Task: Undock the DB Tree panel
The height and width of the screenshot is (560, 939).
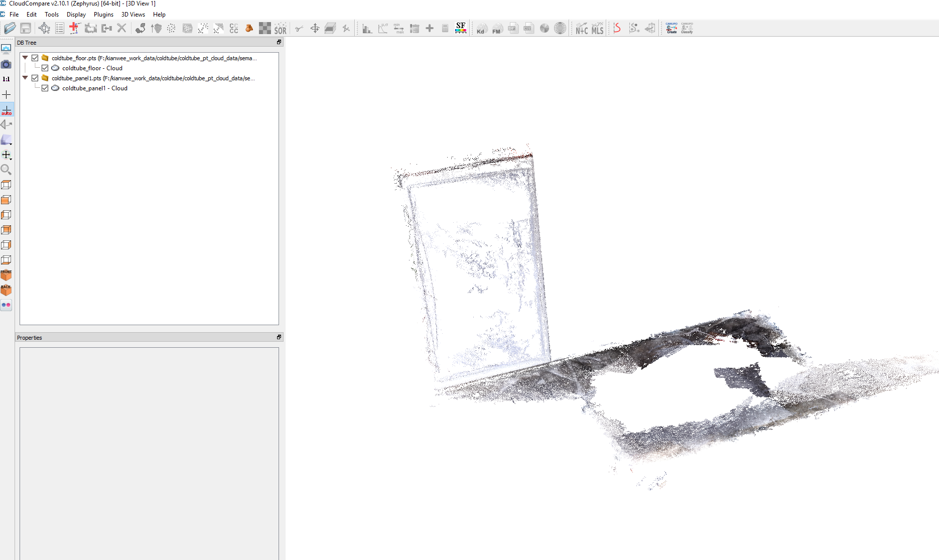Action: tap(279, 42)
